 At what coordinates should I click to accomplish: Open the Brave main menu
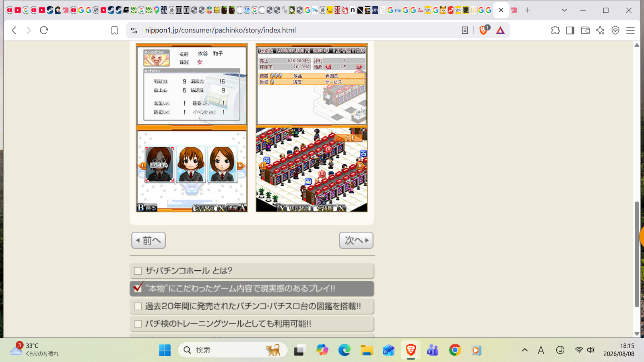(630, 30)
